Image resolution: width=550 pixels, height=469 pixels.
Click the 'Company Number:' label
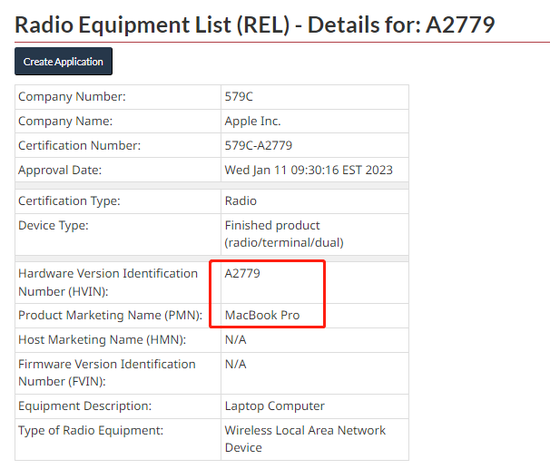click(72, 96)
